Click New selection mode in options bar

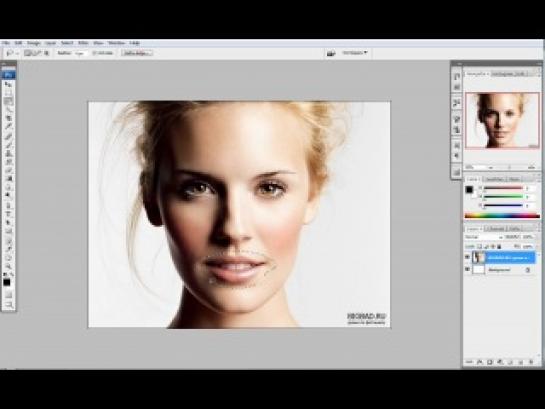pyautogui.click(x=27, y=53)
